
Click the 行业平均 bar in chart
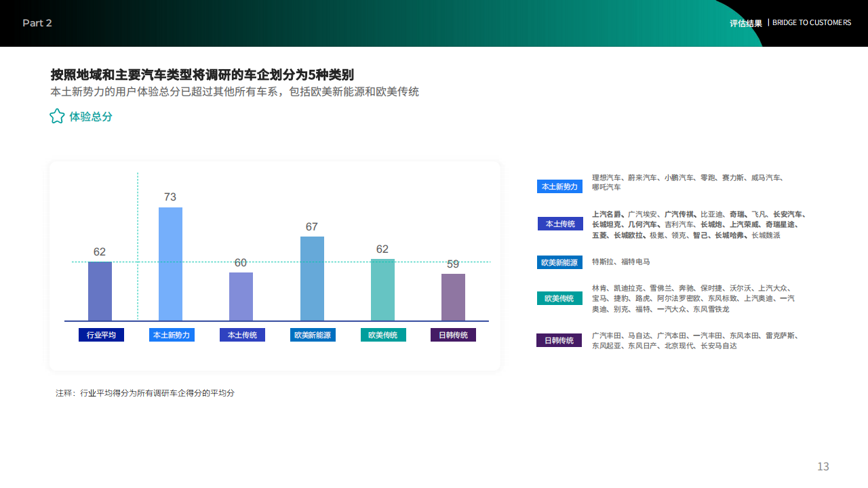(x=100, y=291)
